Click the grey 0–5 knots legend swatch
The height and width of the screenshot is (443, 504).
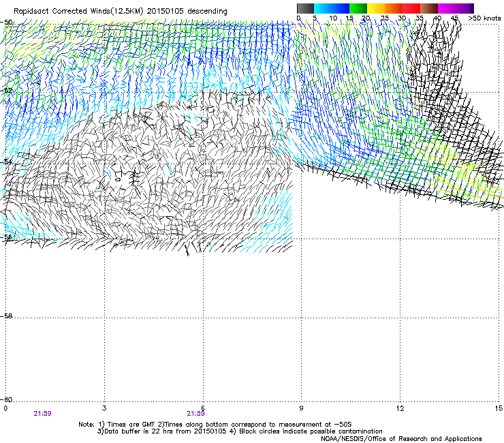pyautogui.click(x=305, y=8)
